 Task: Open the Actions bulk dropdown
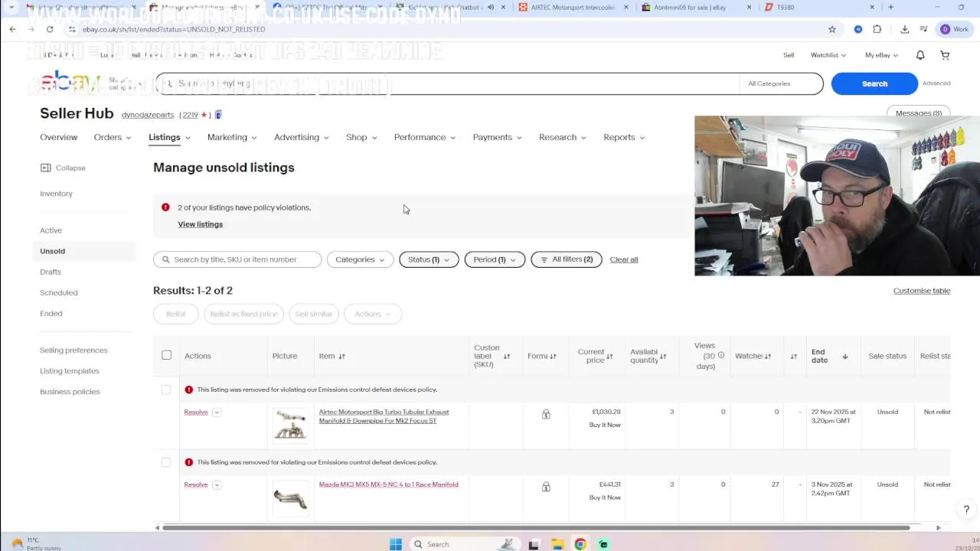pos(373,314)
